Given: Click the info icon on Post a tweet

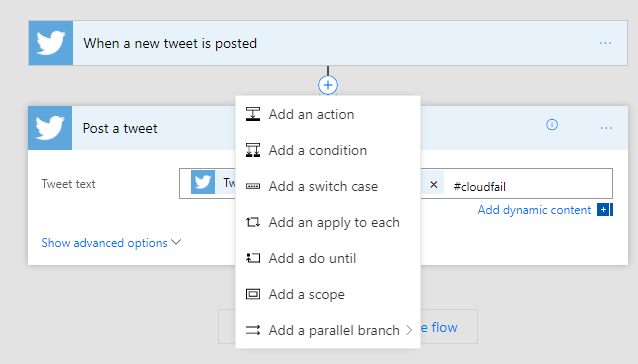Looking at the screenshot, I should click(x=552, y=124).
